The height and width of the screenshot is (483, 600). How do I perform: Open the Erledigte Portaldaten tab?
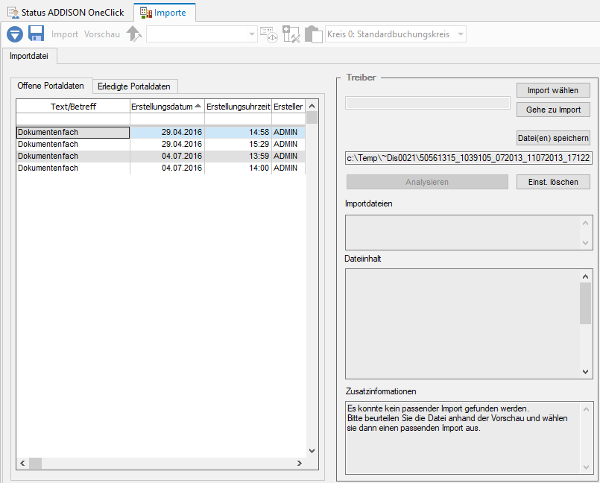pos(134,86)
